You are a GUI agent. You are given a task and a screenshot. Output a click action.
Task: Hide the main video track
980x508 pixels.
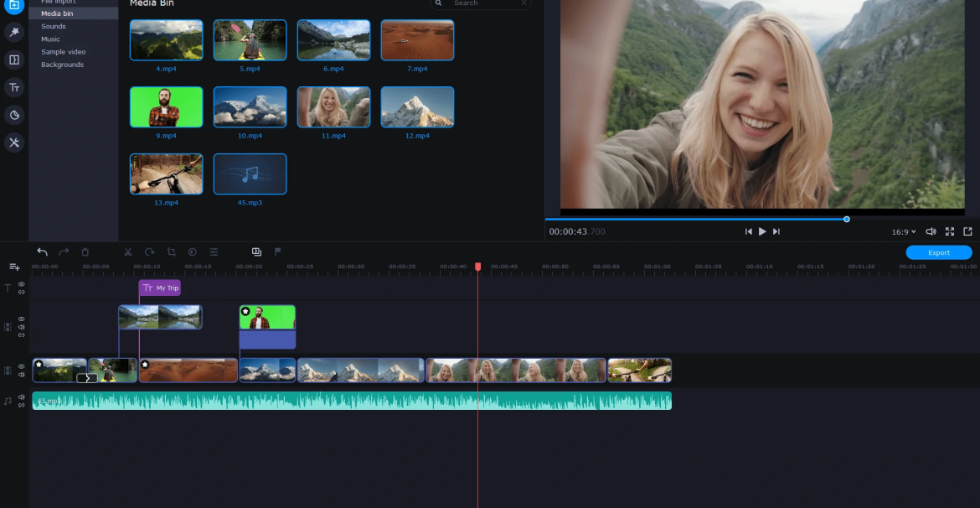pyautogui.click(x=21, y=366)
